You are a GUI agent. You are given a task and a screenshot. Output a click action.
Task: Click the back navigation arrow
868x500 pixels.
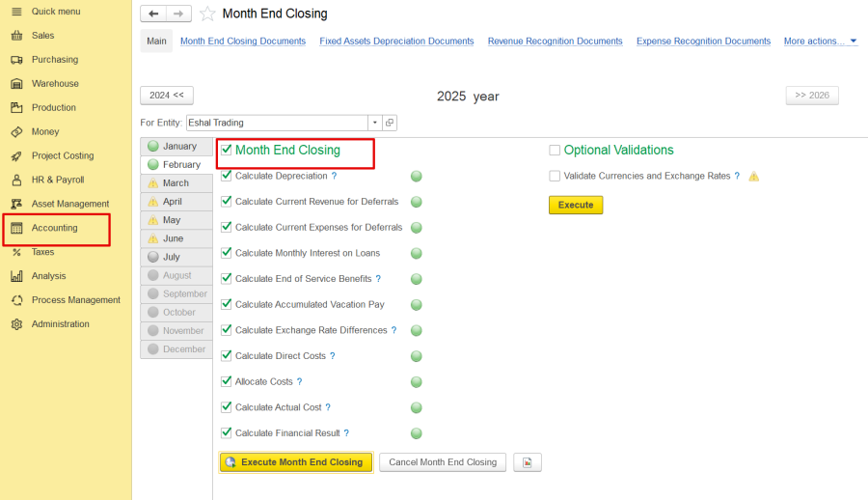click(153, 14)
